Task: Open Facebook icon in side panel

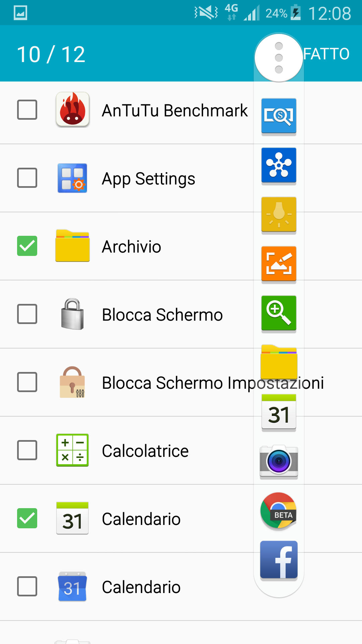Action: (x=279, y=560)
